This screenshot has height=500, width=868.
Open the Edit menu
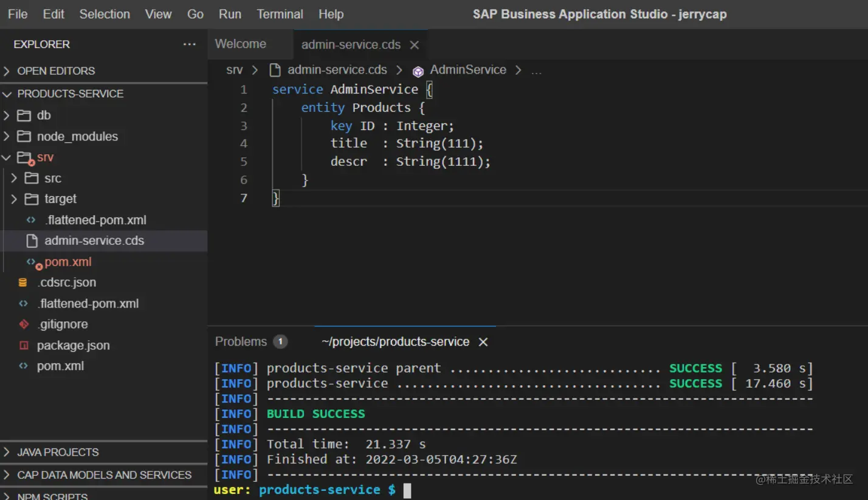point(53,14)
